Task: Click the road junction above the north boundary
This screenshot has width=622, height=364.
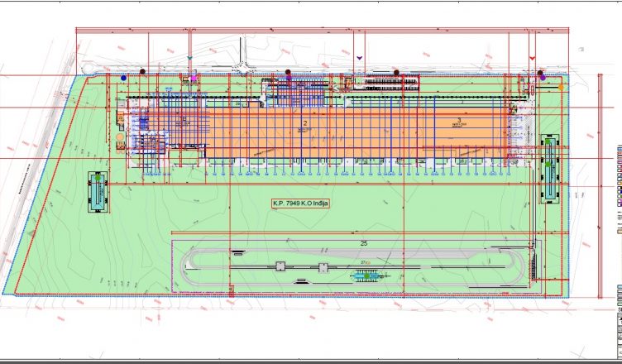Action: tap(243, 69)
